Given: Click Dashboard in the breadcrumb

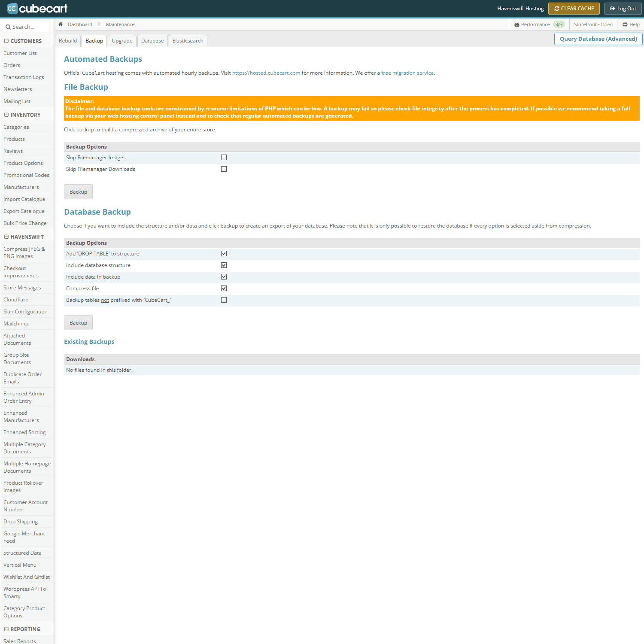Looking at the screenshot, I should tap(80, 24).
